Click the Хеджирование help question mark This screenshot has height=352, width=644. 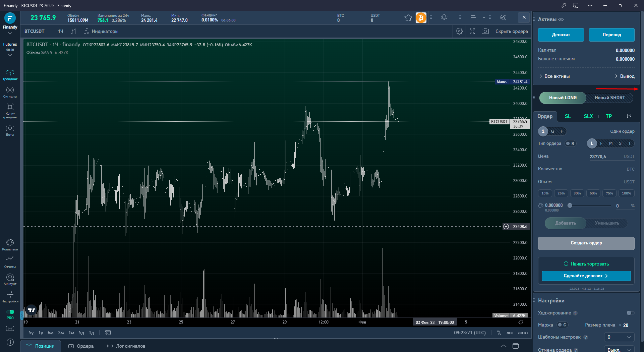[x=575, y=313]
